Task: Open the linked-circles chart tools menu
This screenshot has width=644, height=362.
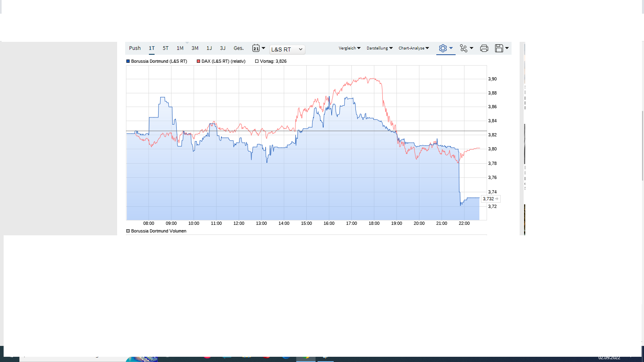Action: pos(466,48)
